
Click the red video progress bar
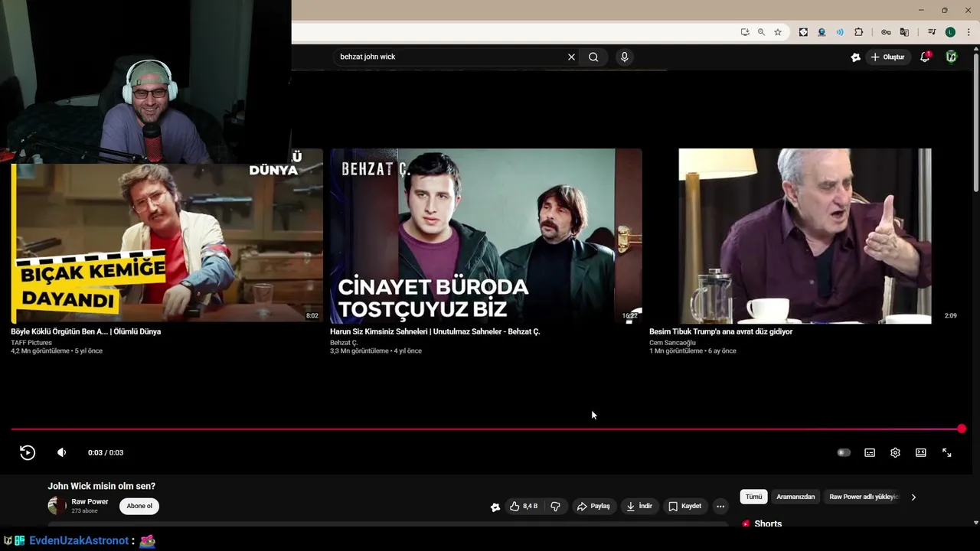click(486, 429)
